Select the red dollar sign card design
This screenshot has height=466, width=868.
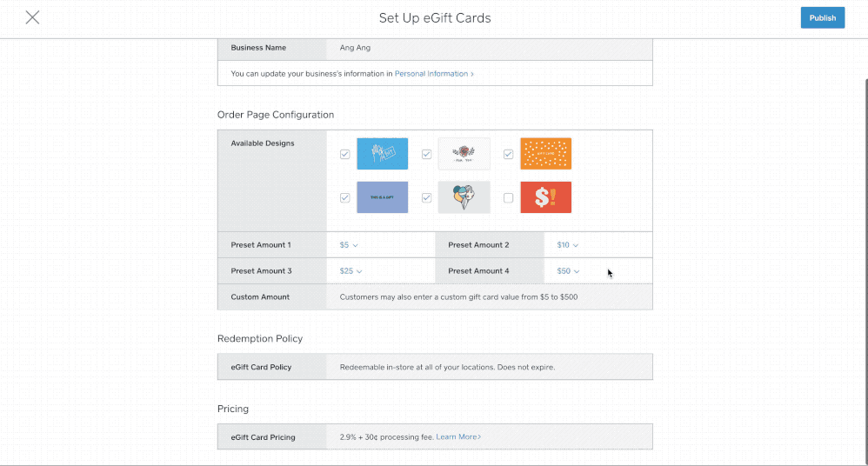[545, 197]
